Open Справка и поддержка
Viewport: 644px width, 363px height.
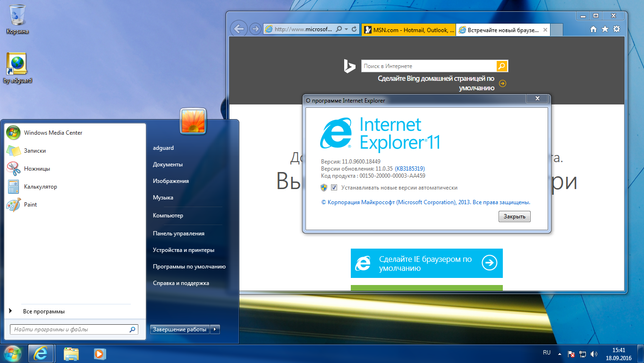pyautogui.click(x=181, y=283)
